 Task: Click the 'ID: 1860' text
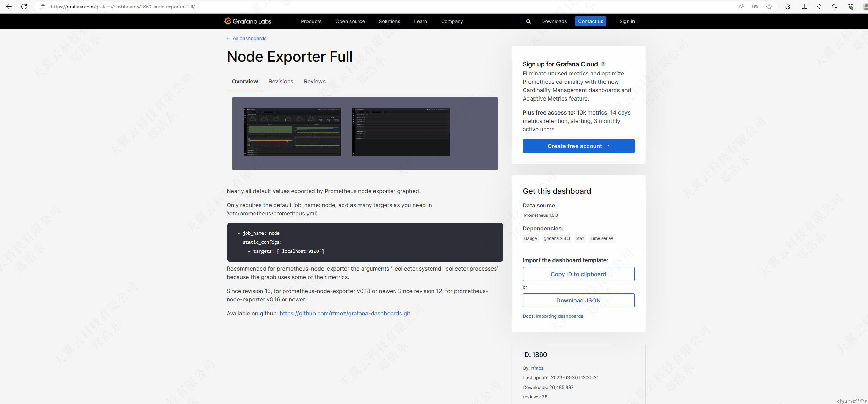pyautogui.click(x=535, y=354)
